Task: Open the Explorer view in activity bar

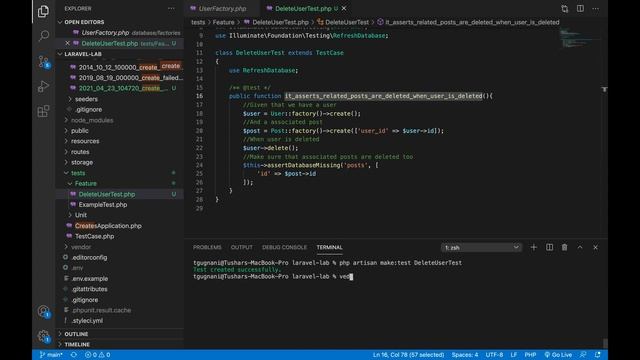Action: coord(43,11)
